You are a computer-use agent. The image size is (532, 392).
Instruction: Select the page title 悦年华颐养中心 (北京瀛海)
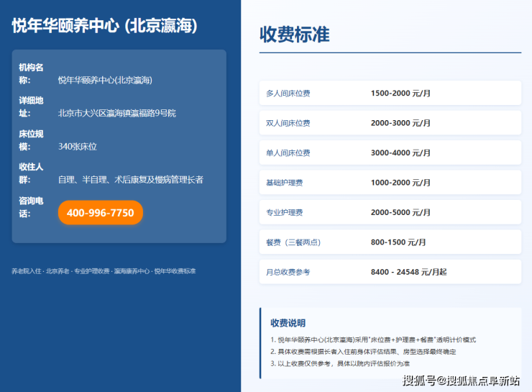pyautogui.click(x=104, y=26)
